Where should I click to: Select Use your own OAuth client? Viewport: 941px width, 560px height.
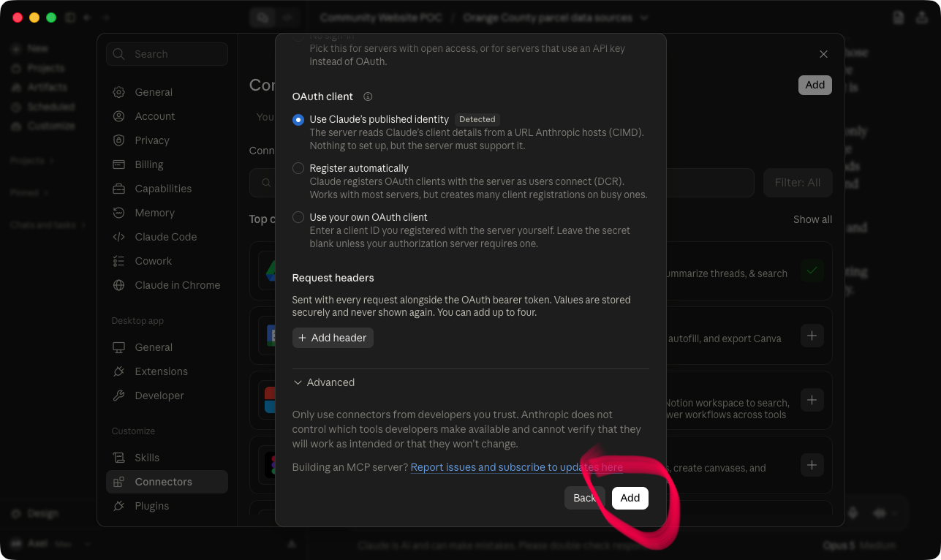(x=298, y=217)
